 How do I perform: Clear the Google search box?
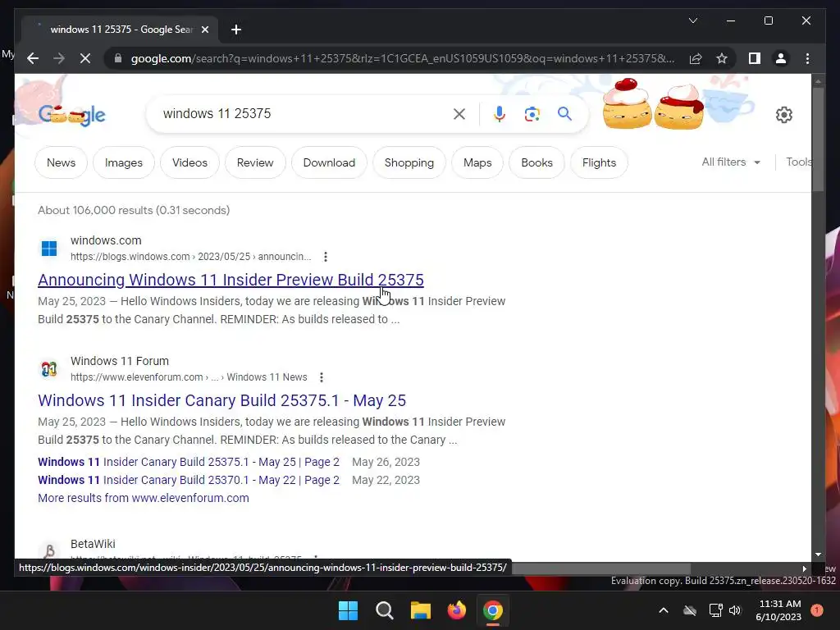coord(459,113)
